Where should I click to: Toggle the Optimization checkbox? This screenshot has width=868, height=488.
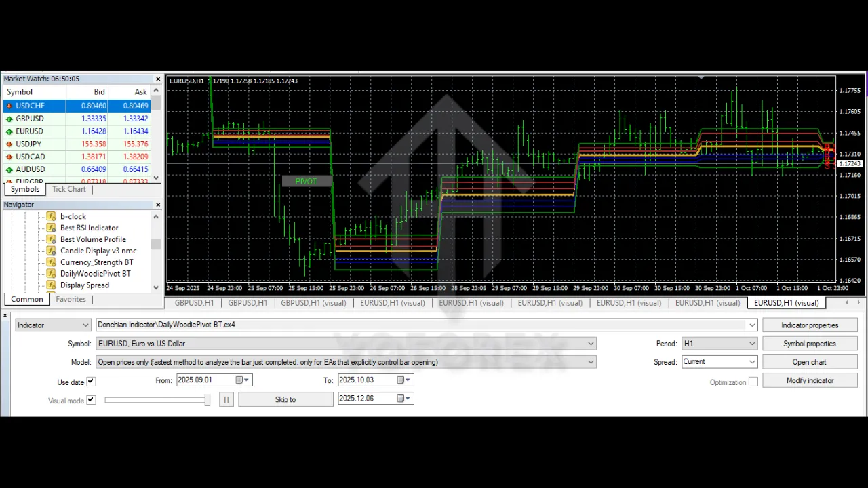coord(753,382)
